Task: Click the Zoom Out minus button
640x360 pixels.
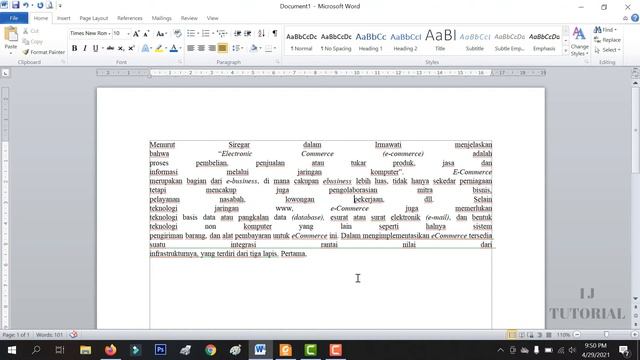Action: click(x=577, y=335)
